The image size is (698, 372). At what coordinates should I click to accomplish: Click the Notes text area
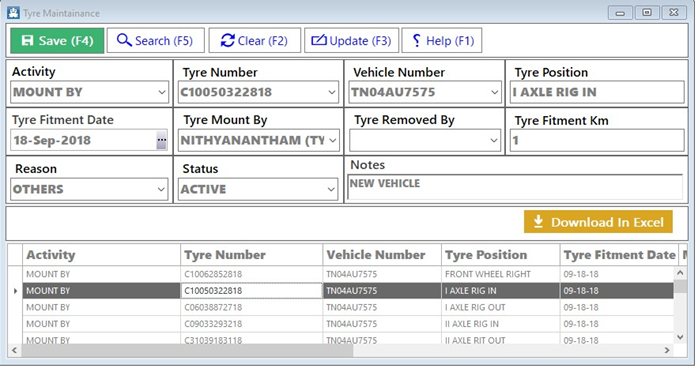coord(515,187)
